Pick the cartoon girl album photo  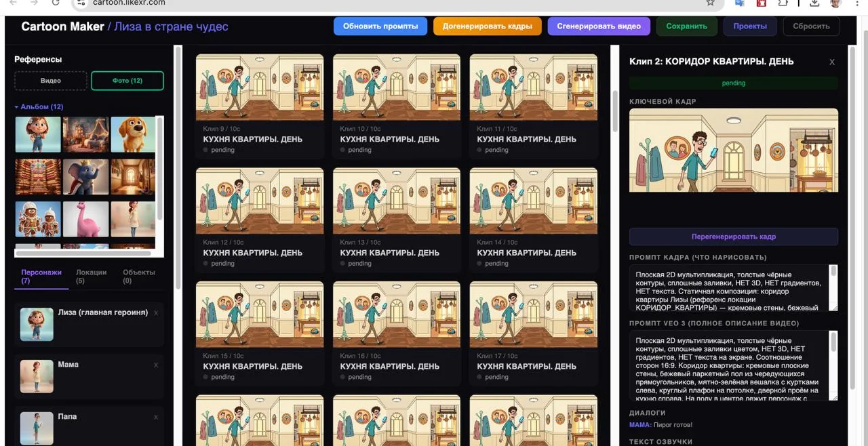click(x=38, y=134)
